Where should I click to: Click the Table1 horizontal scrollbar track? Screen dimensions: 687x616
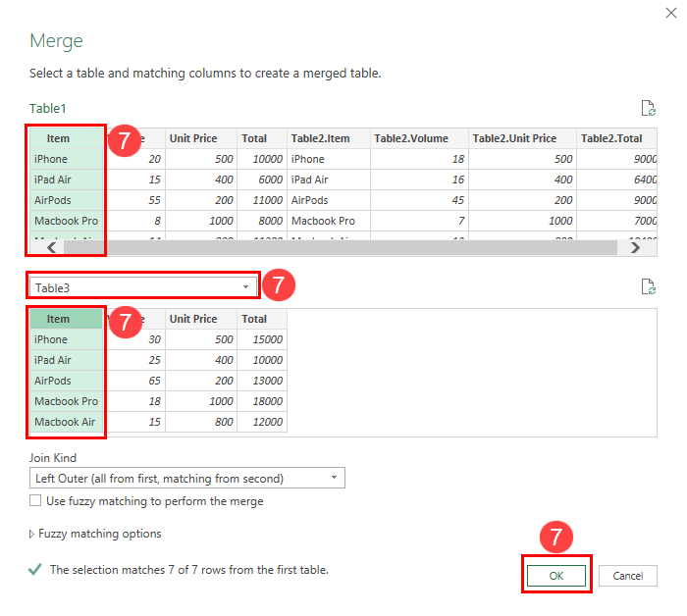point(340,248)
